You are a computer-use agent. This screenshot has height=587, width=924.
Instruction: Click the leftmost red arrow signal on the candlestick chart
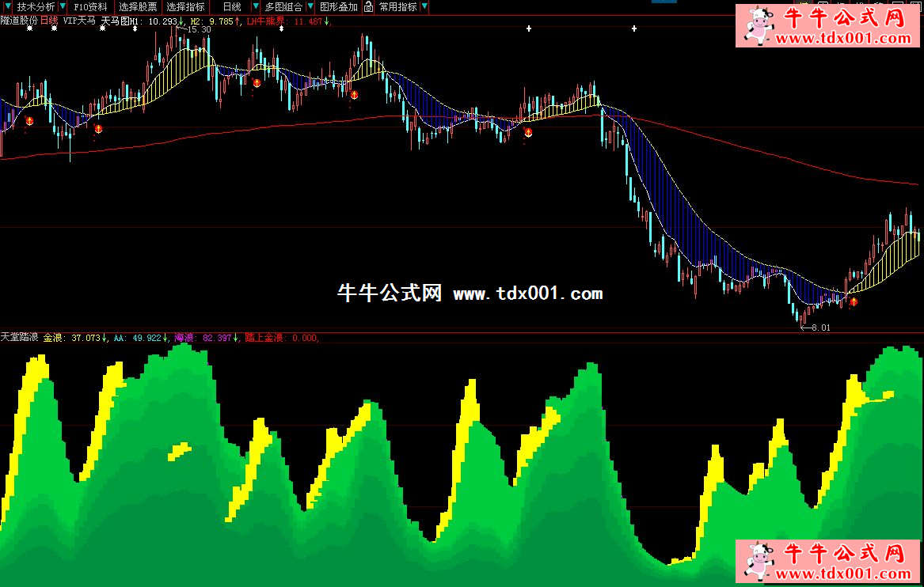[x=29, y=121]
